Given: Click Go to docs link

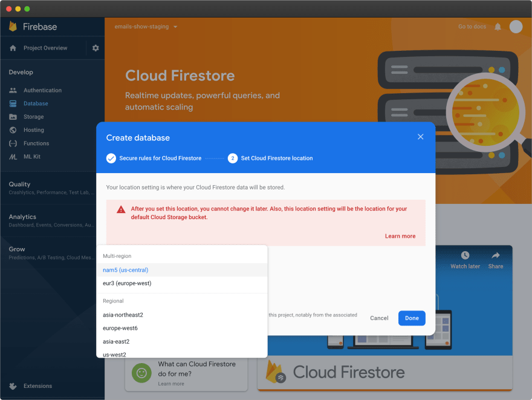Looking at the screenshot, I should tap(472, 27).
